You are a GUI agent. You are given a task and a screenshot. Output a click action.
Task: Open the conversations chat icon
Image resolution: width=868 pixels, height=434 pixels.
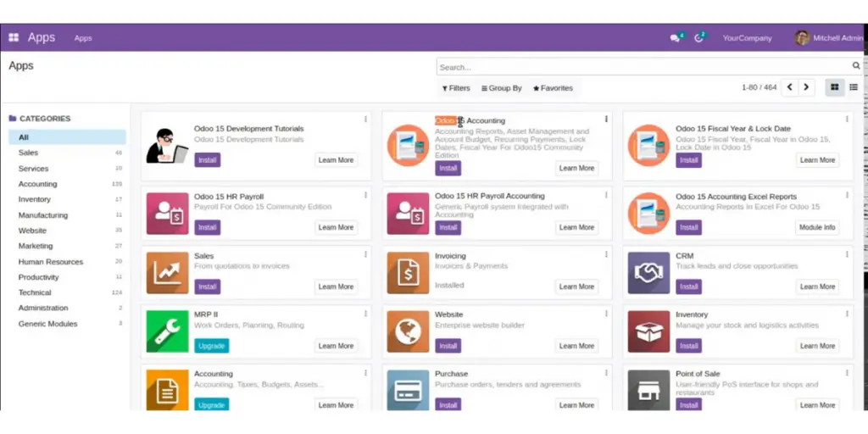(674, 38)
